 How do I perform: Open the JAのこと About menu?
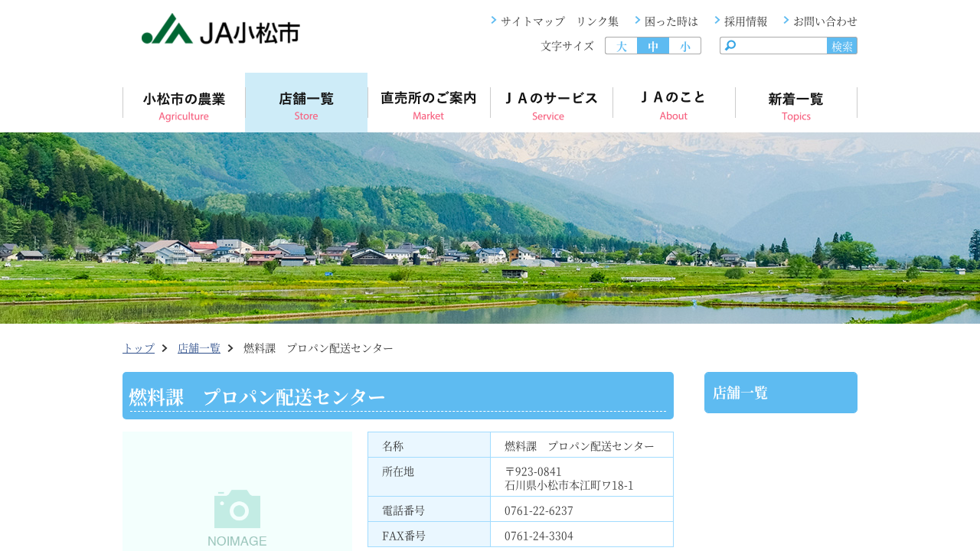674,103
